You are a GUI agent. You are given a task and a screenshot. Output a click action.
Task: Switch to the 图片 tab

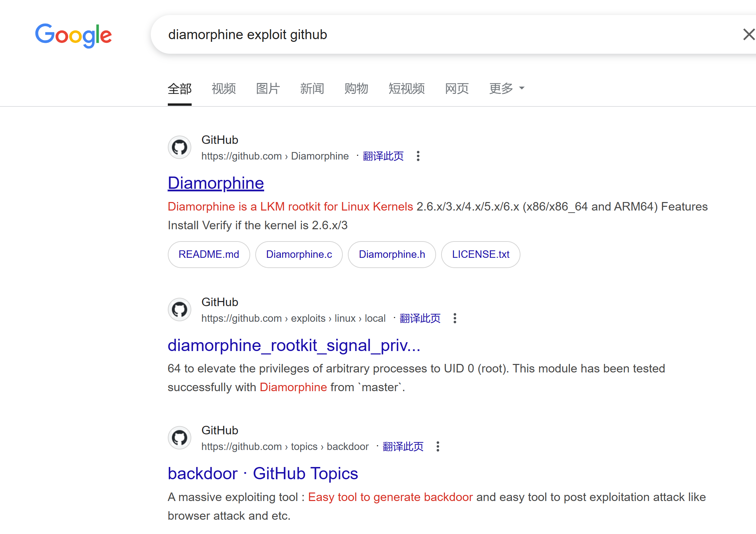268,89
